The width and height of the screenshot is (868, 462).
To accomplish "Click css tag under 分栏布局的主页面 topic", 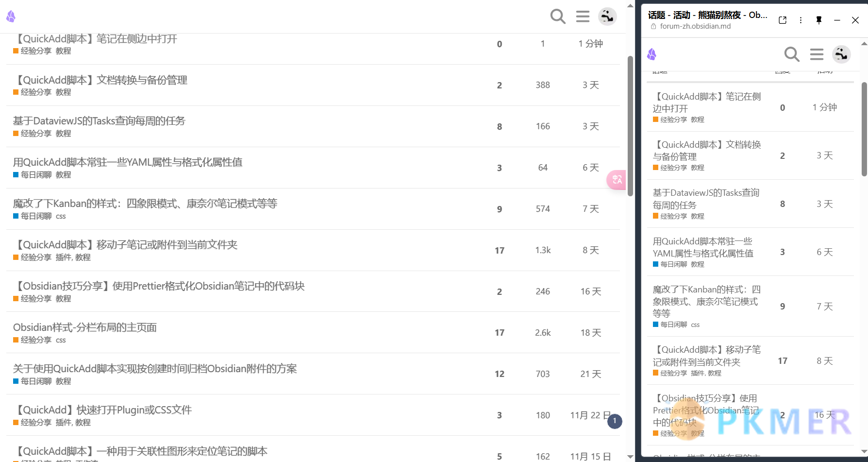I will (x=61, y=340).
